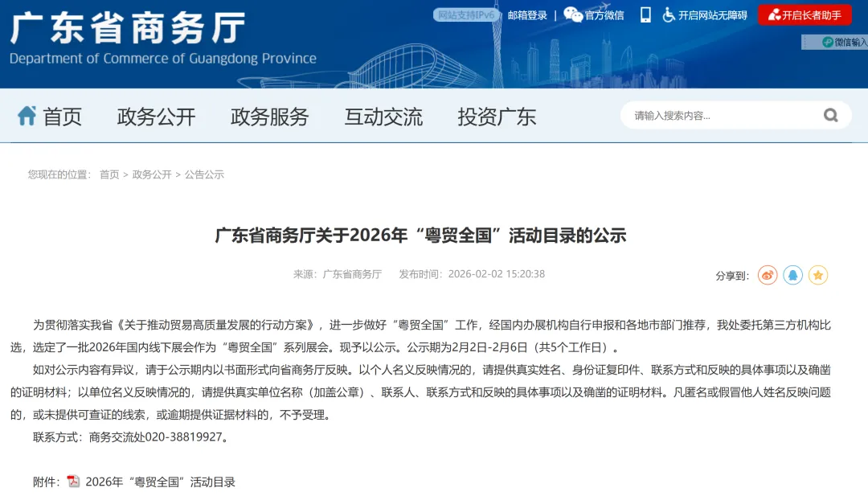The height and width of the screenshot is (496, 868).
Task: Click the 来源：广东省商务厅 text
Action: tap(337, 274)
